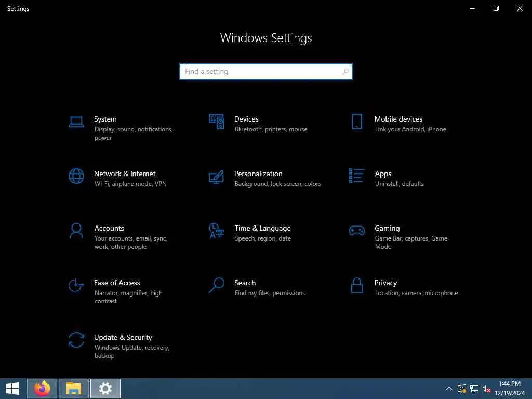Click "Speech, region, date" description

tap(262, 238)
